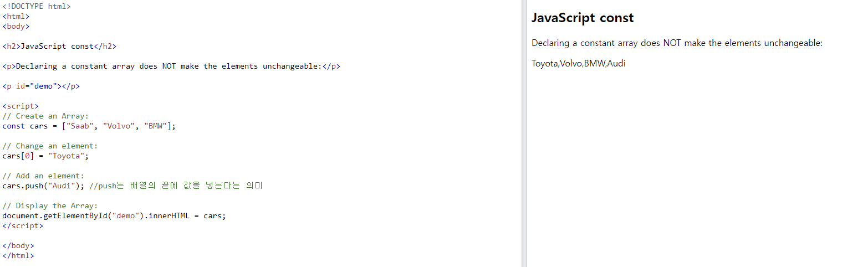
Task: Click the DOCTYPE html declaration line
Action: 37,7
